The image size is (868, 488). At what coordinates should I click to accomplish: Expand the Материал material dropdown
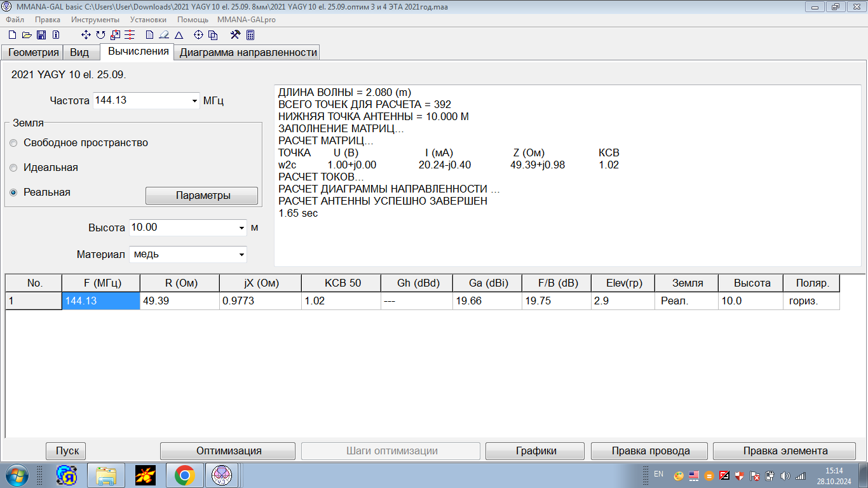pyautogui.click(x=241, y=255)
